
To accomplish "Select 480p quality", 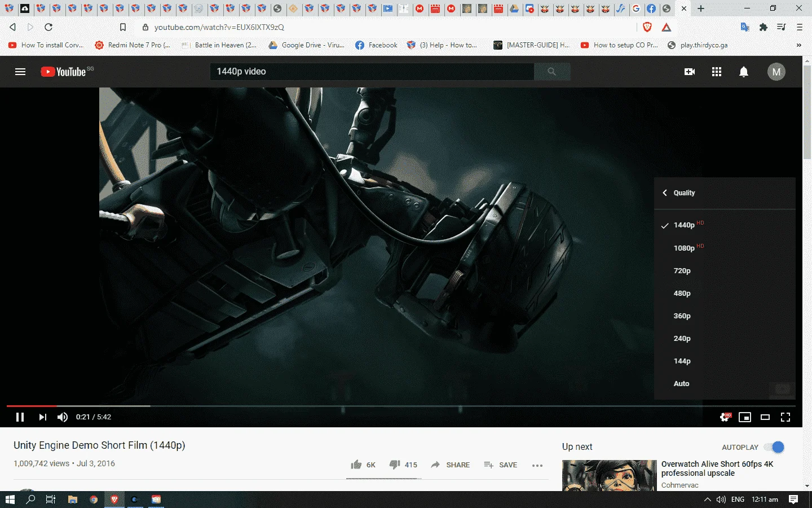I will [725, 293].
